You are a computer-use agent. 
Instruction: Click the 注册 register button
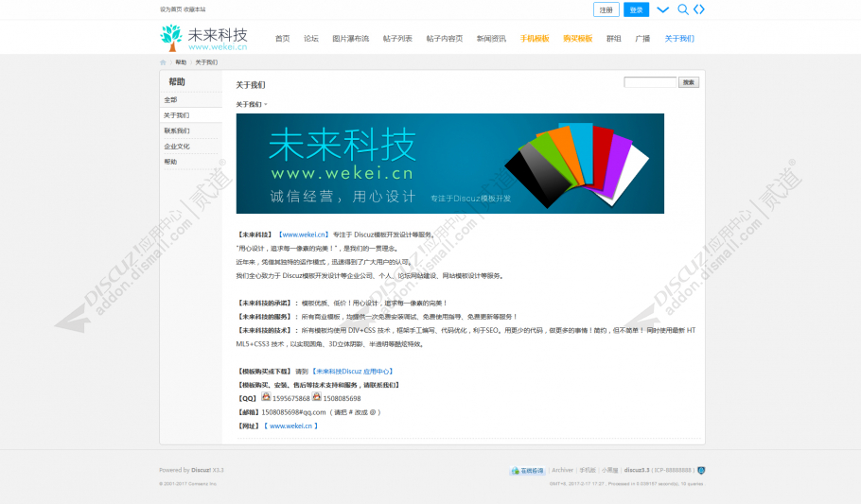(x=606, y=9)
